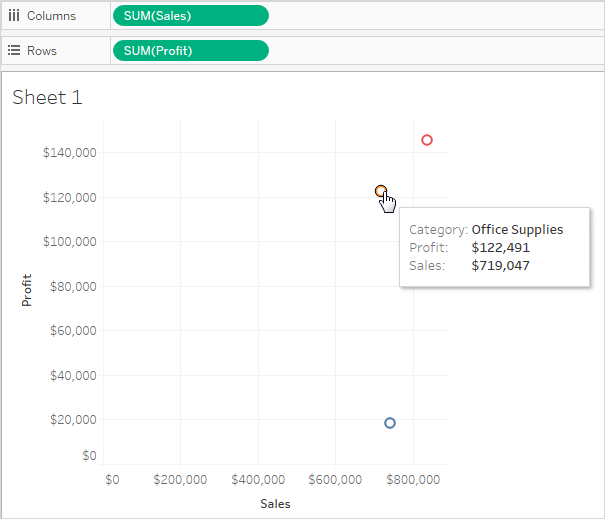Click the tooltip Sales value $719,047
This screenshot has height=519, width=605.
pyautogui.click(x=500, y=266)
